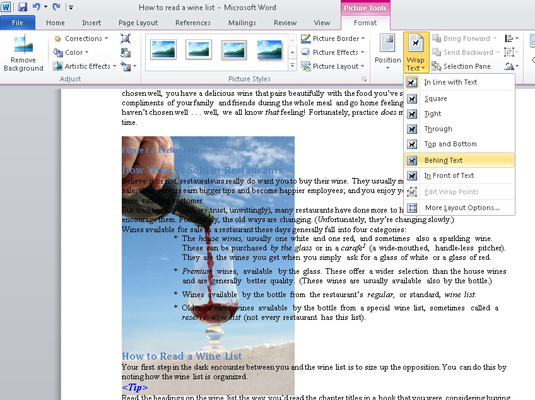Switch to the References tab
The width and height of the screenshot is (535, 400).
coord(193,23)
